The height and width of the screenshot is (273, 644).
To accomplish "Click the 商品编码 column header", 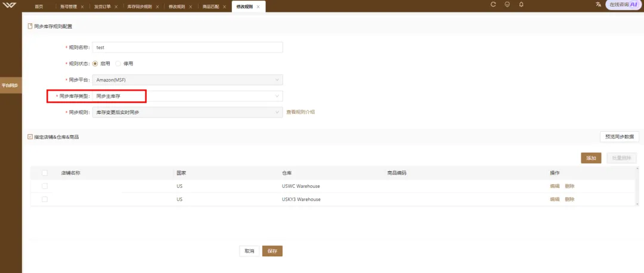I will pos(397,173).
